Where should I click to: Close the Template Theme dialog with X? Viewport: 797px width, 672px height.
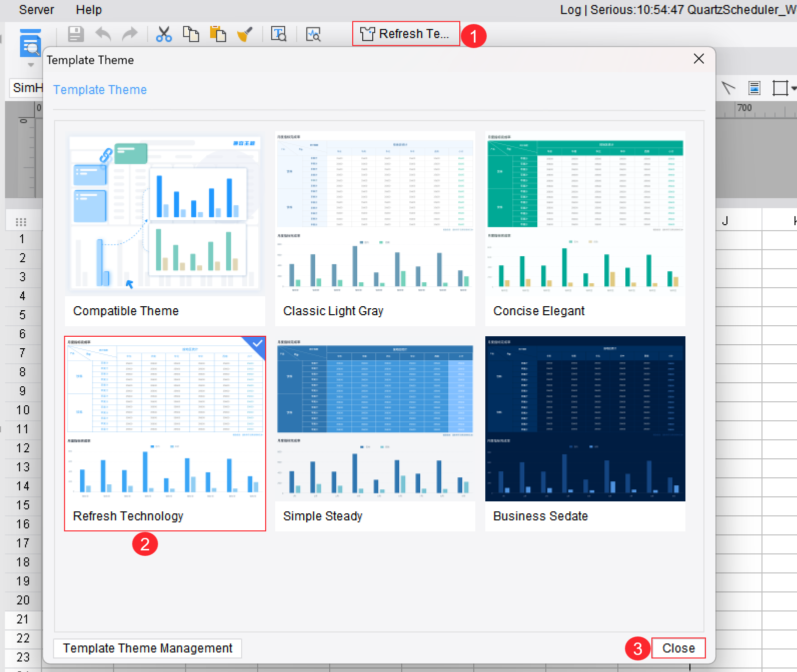pos(699,59)
